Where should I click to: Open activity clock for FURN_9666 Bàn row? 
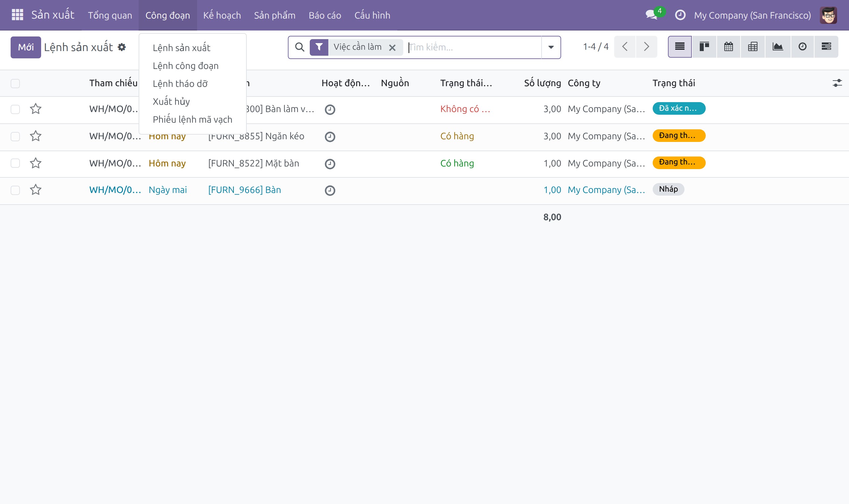coord(330,190)
